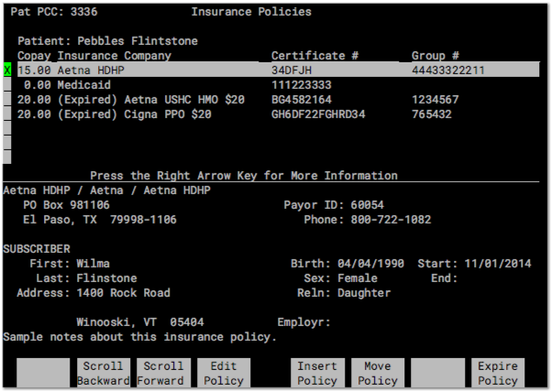
Task: Click El Paso, TX 79998-1106 line
Action: pyautogui.click(x=100, y=220)
